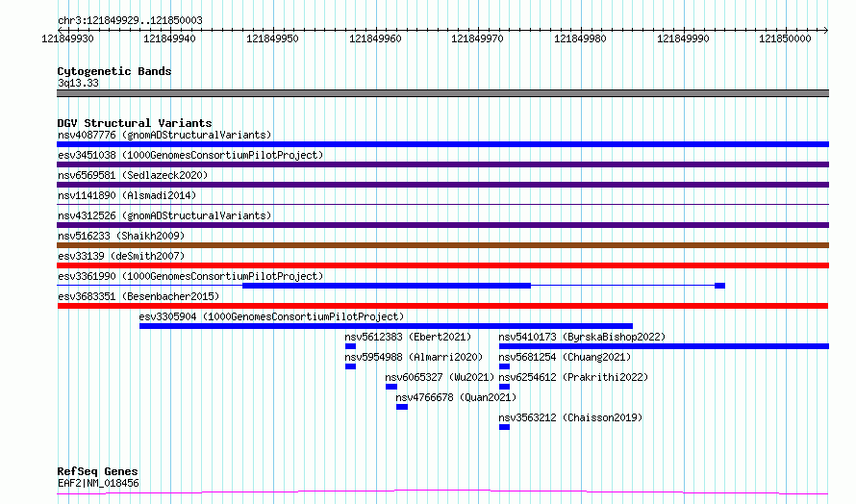Open the nsv4766678 (Quan2021) label
856x504 pixels.
(456, 397)
